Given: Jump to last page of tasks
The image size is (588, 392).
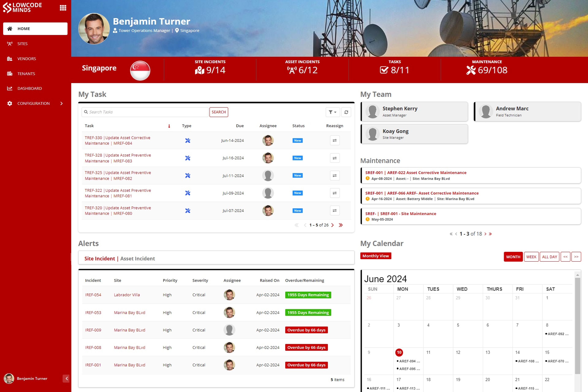Looking at the screenshot, I should point(341,225).
